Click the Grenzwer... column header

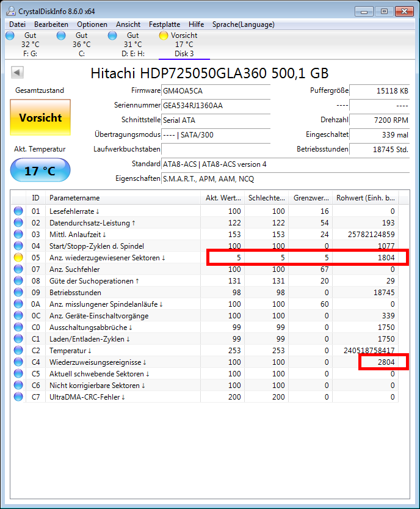point(311,198)
